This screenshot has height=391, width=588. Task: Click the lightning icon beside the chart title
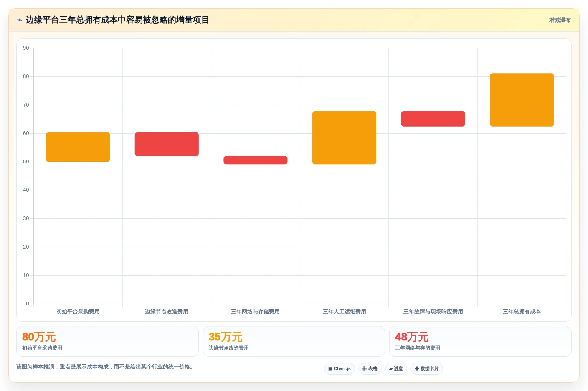(20, 20)
